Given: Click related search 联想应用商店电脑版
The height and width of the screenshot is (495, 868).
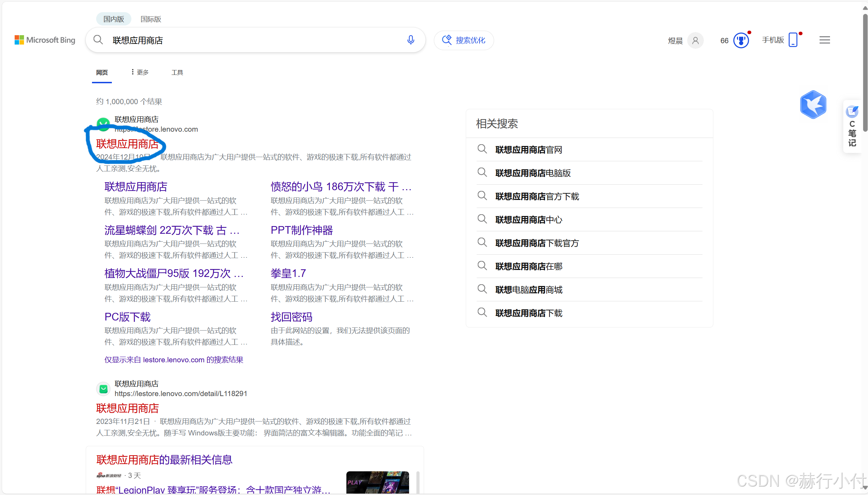Looking at the screenshot, I should [533, 173].
